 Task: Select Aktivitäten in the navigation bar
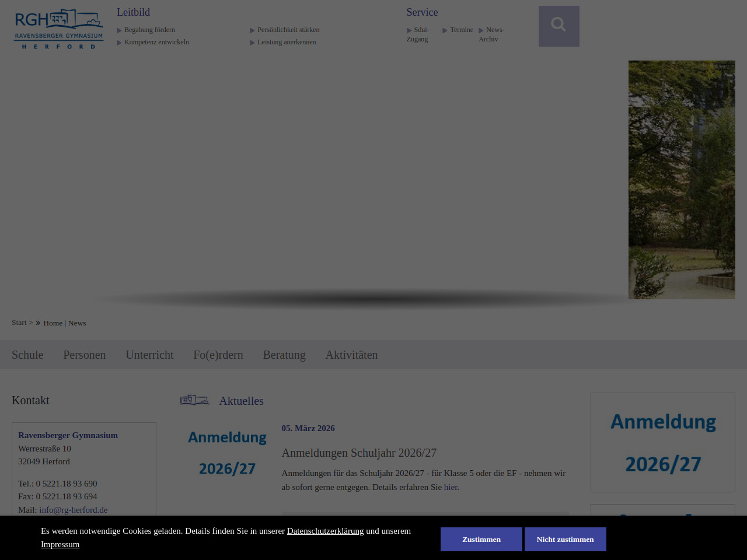(351, 355)
